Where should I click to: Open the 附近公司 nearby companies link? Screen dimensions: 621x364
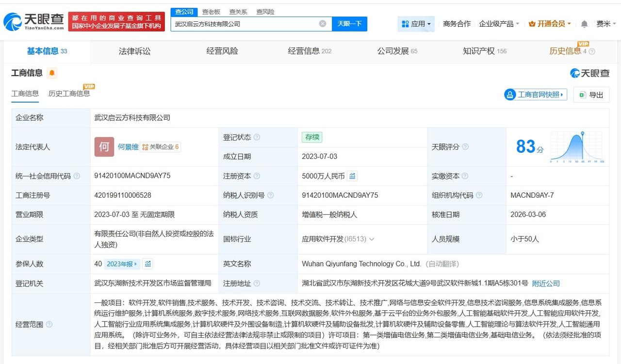[546, 283]
